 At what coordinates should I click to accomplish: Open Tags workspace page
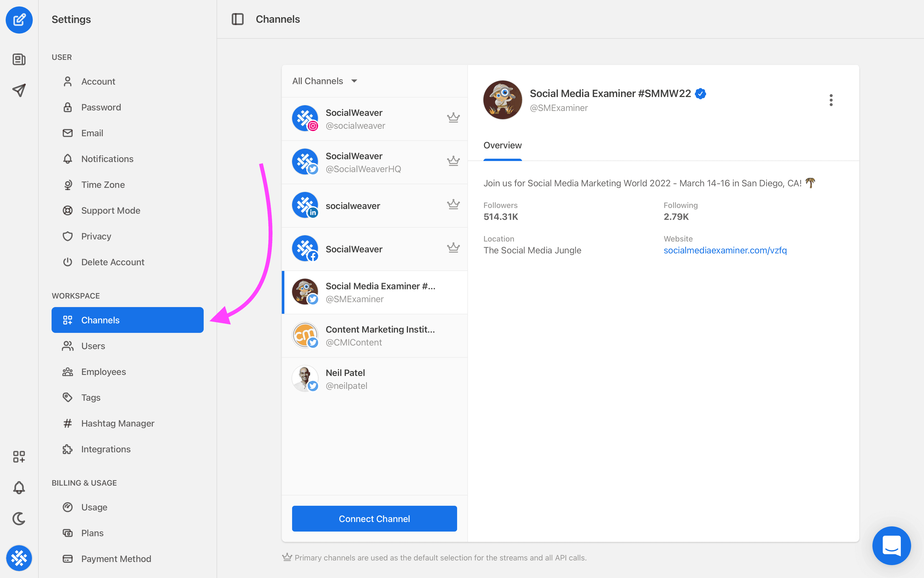tap(128, 398)
